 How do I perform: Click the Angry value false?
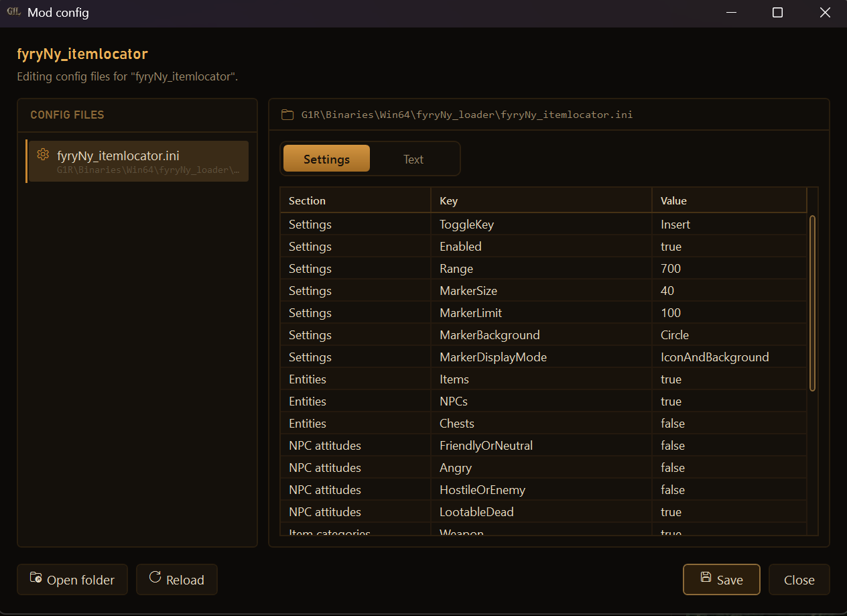pyautogui.click(x=730, y=468)
